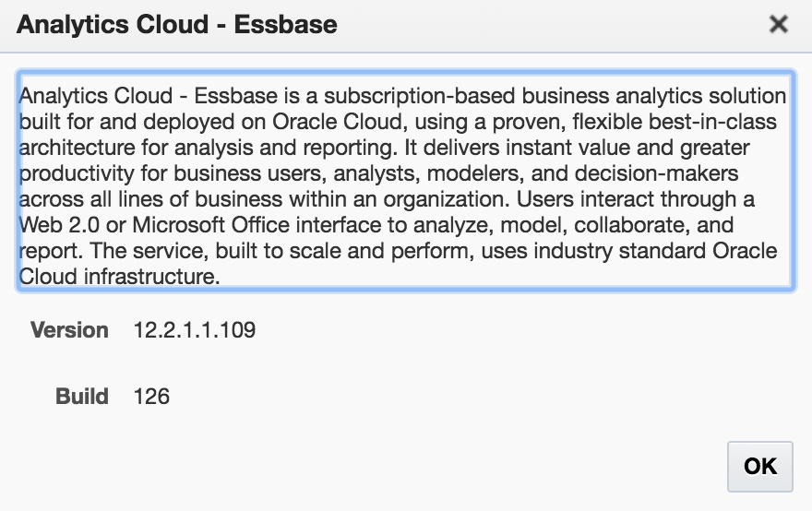Image resolution: width=812 pixels, height=511 pixels.
Task: Click the Version label
Action: 69,330
